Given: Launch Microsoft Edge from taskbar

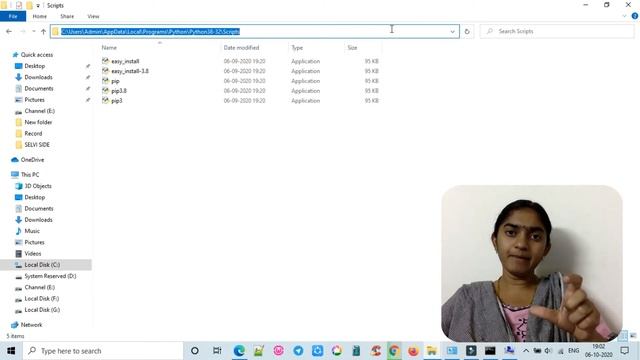Looking at the screenshot, I should click(x=239, y=351).
